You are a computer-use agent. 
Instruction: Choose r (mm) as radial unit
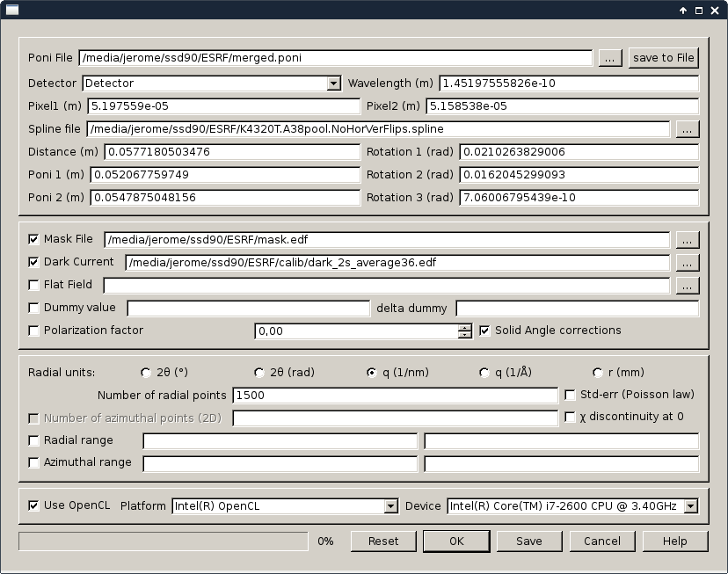tap(598, 372)
